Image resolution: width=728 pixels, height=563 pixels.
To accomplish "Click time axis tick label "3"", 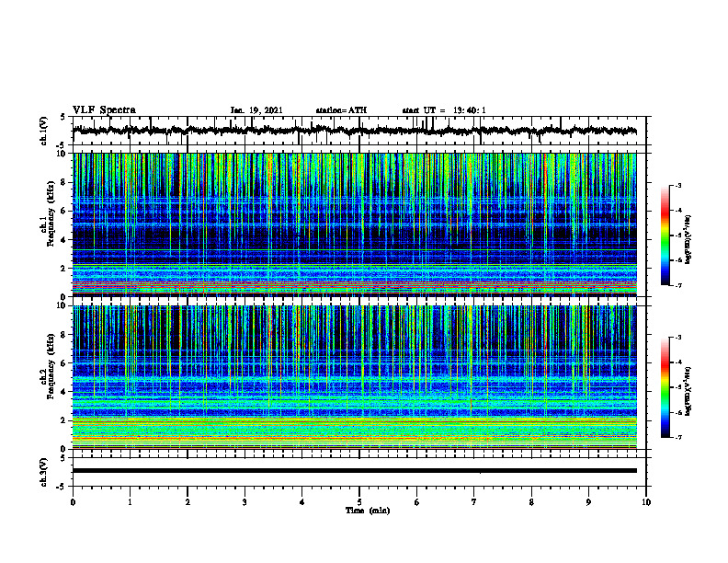I will 245,502.
